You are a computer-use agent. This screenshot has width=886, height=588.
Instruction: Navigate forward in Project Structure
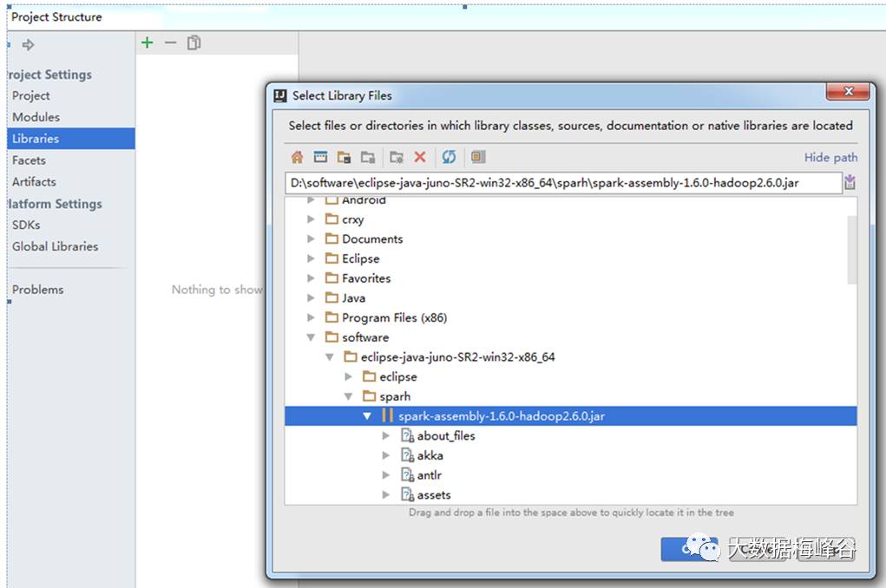(x=29, y=44)
